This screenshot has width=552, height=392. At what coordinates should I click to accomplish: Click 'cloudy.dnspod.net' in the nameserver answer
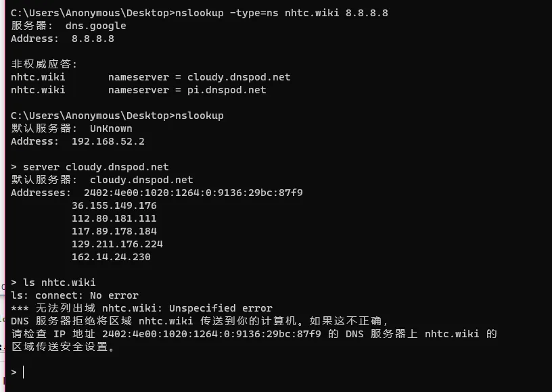(x=239, y=77)
